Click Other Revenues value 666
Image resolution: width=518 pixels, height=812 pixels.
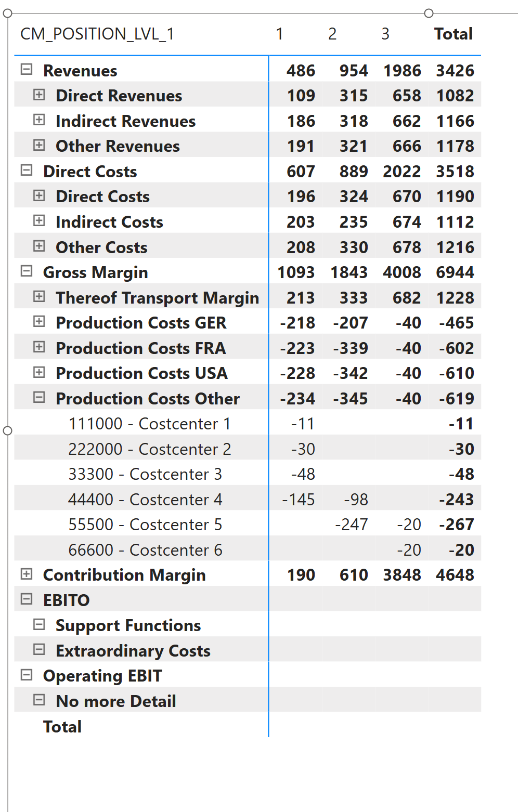[x=407, y=146]
